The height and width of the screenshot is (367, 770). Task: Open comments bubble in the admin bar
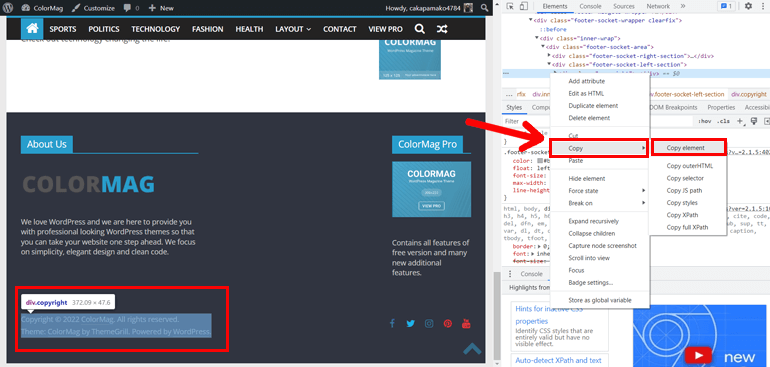pyautogui.click(x=132, y=8)
